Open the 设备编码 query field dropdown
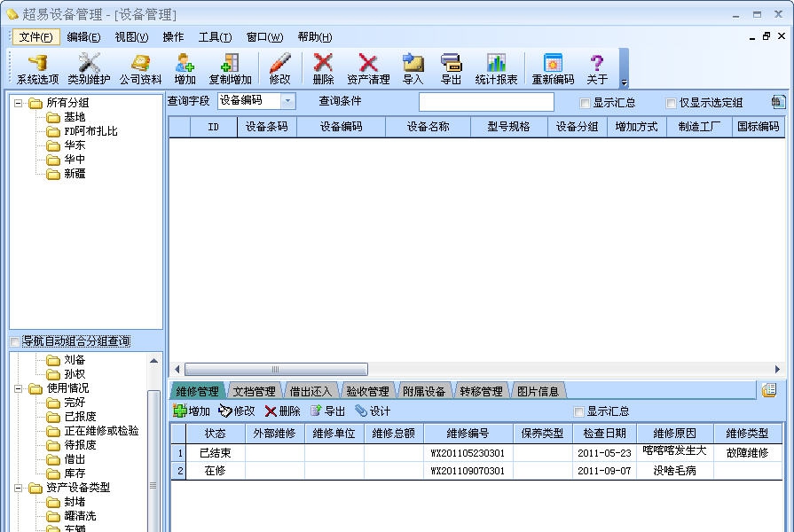The image size is (794, 532). click(286, 101)
